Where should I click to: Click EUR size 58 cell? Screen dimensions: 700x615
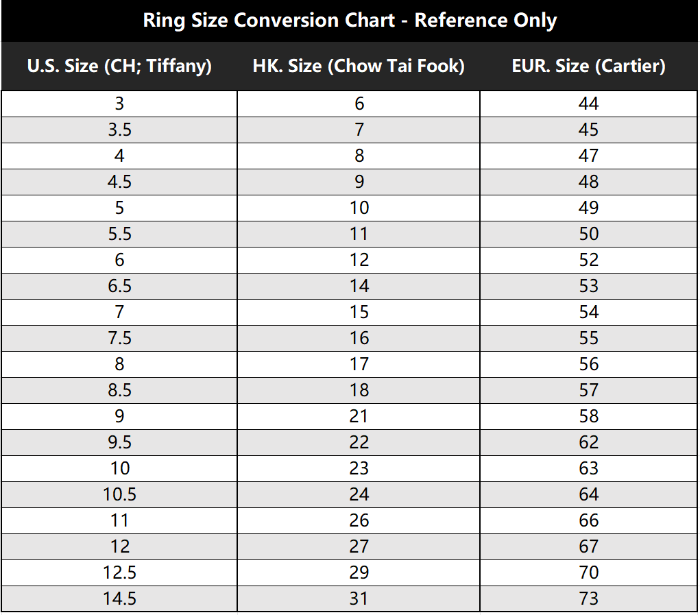pyautogui.click(x=588, y=416)
